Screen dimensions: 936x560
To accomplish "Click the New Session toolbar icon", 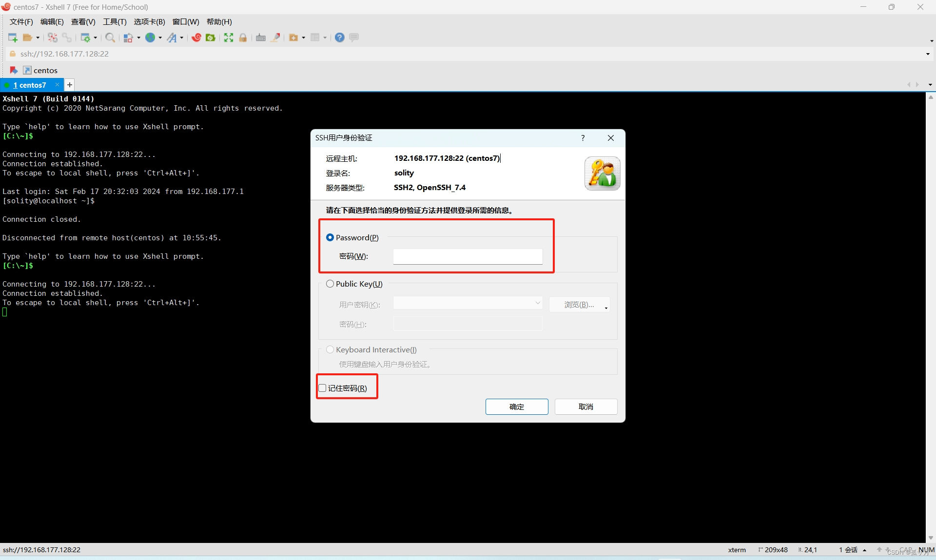I will (x=13, y=38).
